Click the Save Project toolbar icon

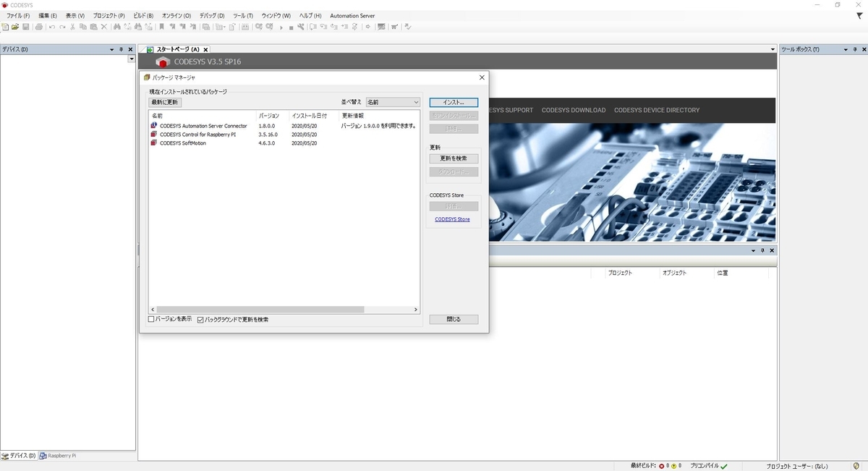(25, 27)
